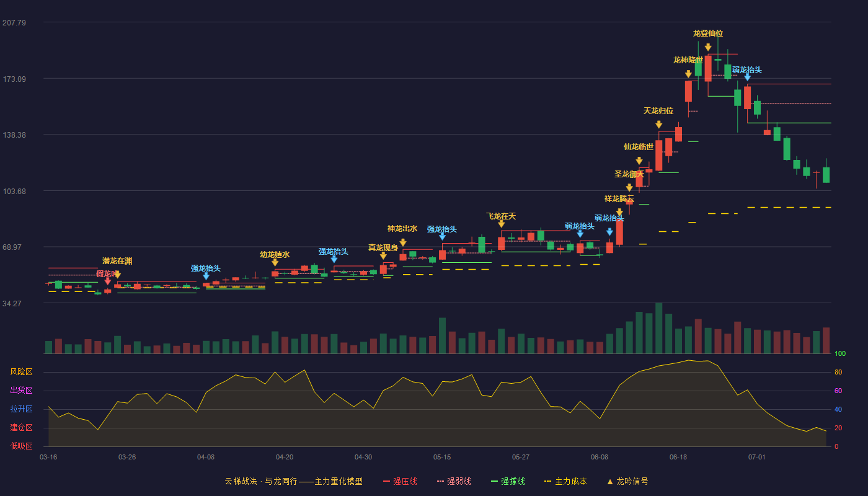868x496 pixels.
Task: Click the yellow arrow under 神龙出水
Action: [402, 242]
